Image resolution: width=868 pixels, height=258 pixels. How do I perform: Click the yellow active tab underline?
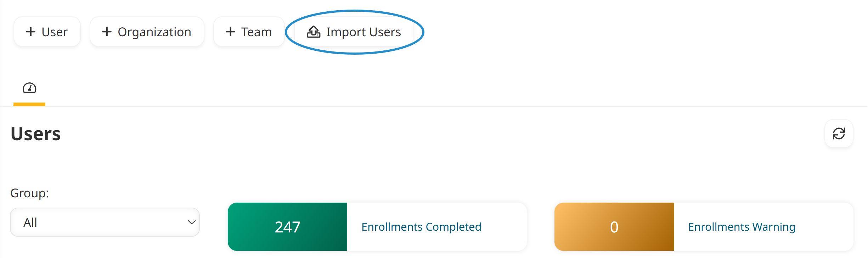29,104
